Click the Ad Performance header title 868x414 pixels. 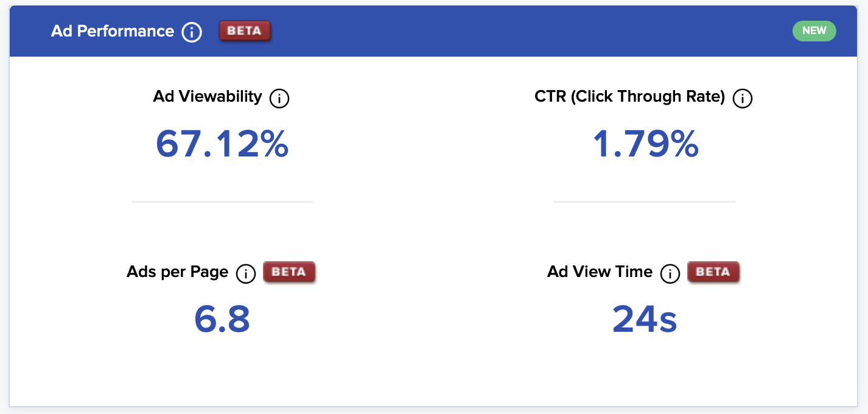tap(113, 31)
